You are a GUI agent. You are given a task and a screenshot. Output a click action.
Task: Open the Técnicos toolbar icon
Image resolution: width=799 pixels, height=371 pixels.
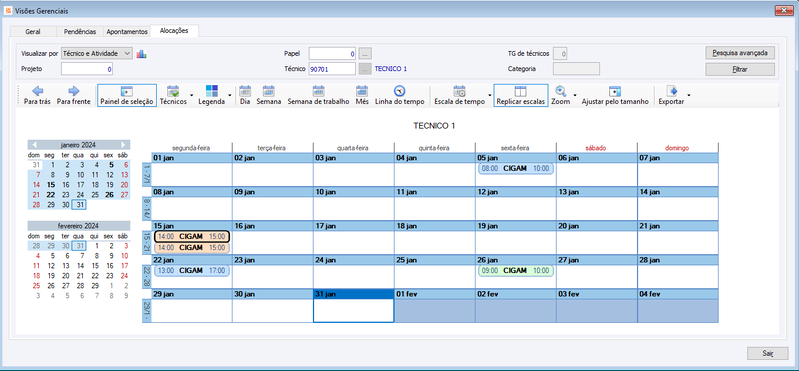(x=173, y=95)
